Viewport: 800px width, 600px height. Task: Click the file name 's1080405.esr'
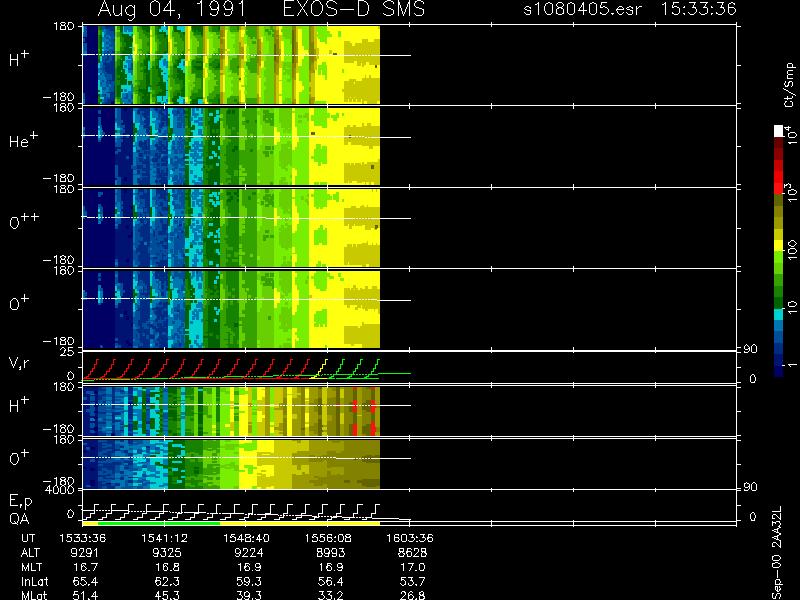tap(582, 9)
